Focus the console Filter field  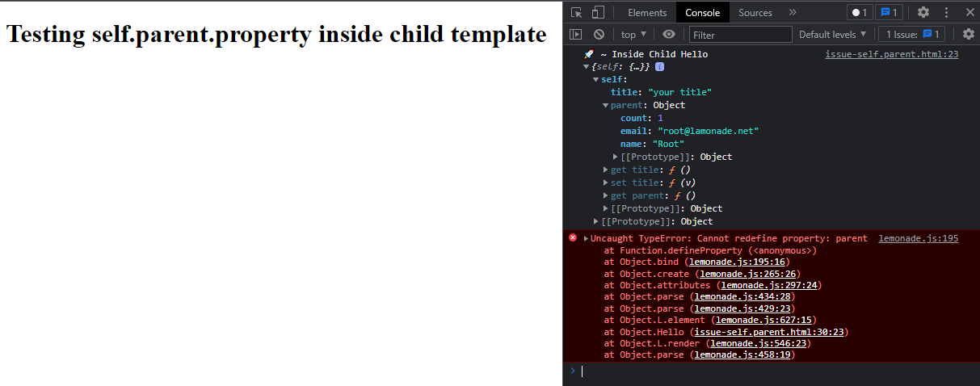click(x=740, y=35)
